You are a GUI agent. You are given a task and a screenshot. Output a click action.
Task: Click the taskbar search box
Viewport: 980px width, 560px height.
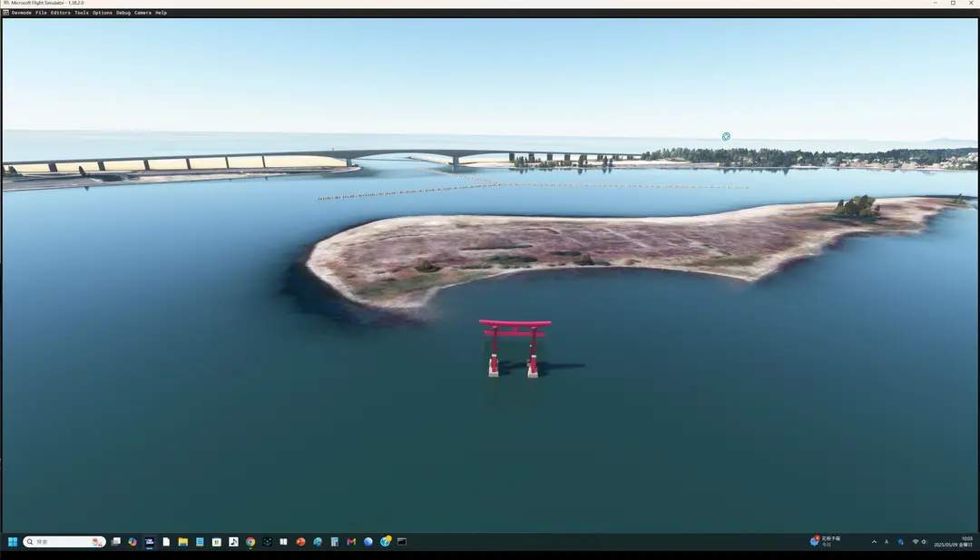tap(64, 542)
